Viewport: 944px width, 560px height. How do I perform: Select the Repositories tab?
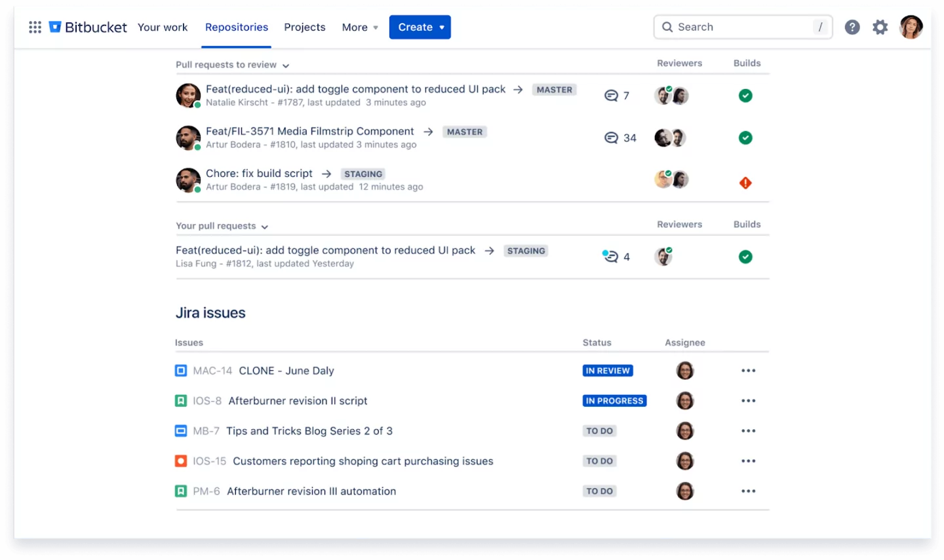[237, 28]
